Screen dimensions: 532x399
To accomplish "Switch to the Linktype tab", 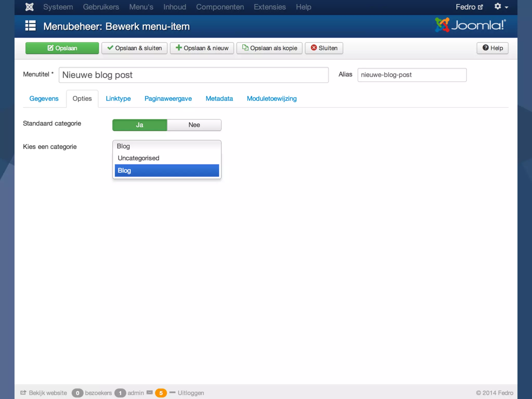I will coord(118,99).
